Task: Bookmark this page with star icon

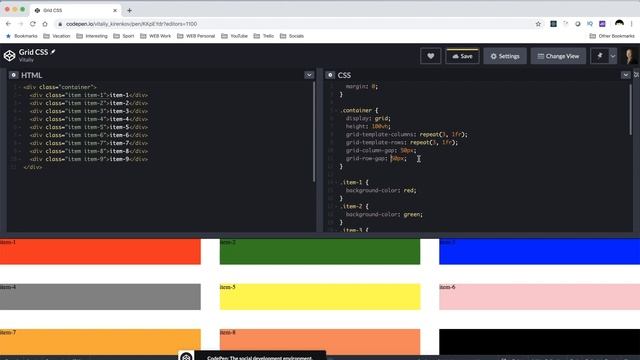Action: tap(538, 24)
